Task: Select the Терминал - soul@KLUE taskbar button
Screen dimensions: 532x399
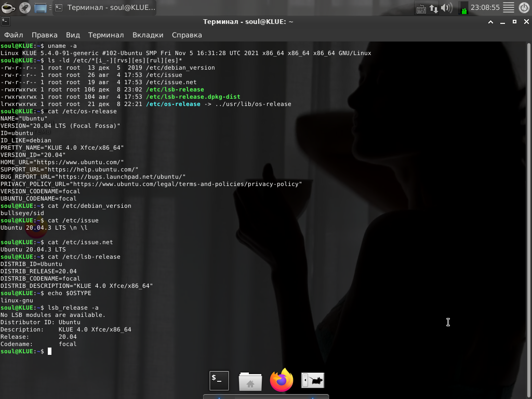Action: [105, 7]
